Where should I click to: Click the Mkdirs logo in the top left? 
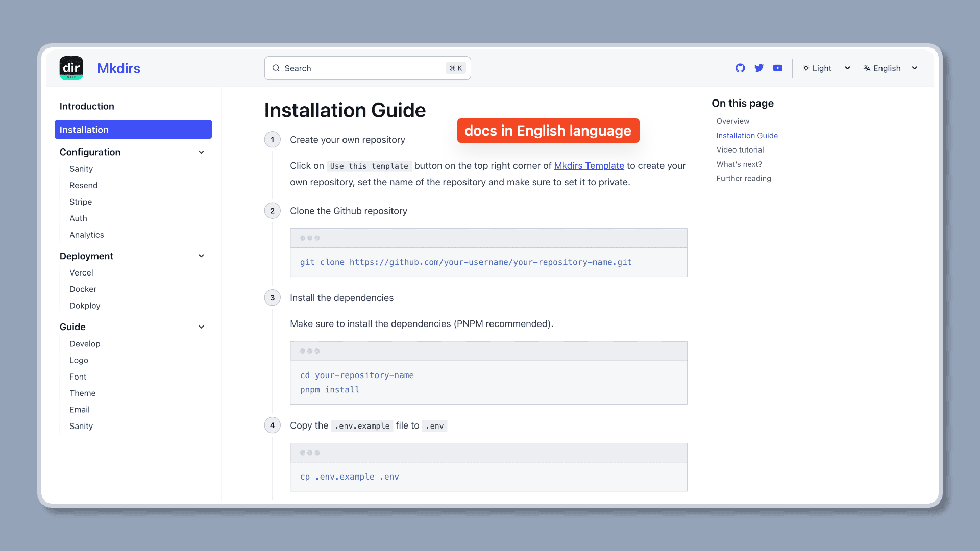tap(71, 68)
